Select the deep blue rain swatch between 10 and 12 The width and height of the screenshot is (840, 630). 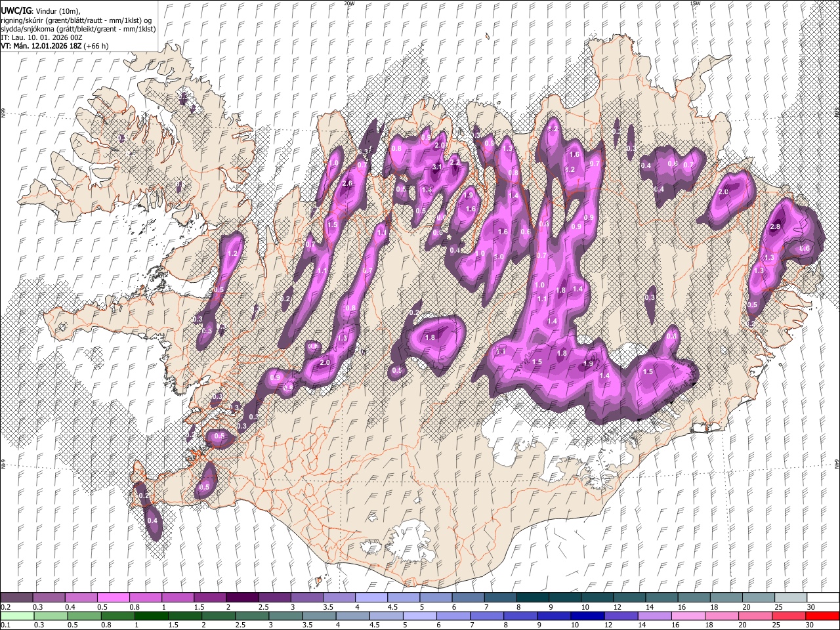coord(587,616)
